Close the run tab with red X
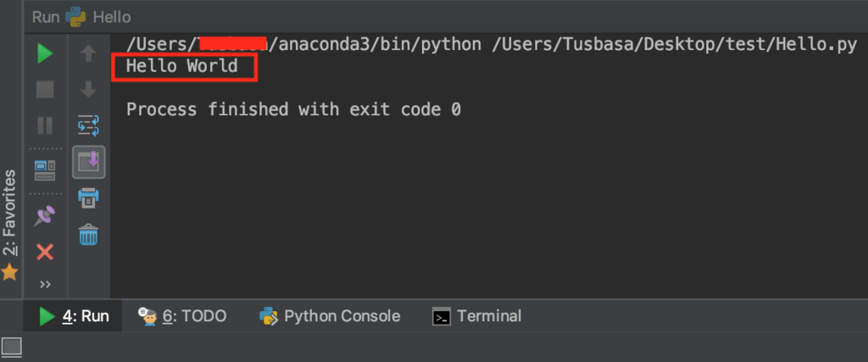868x362 pixels. point(45,252)
